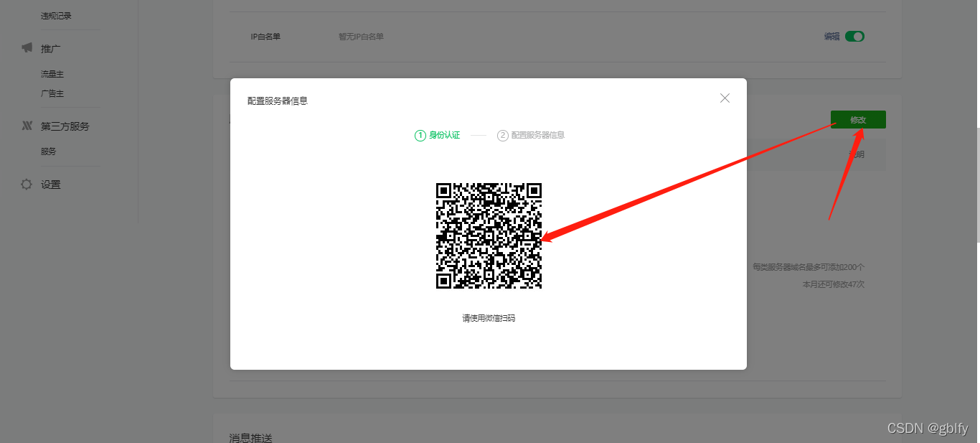Click the 编辑 link for IP白名单
This screenshot has height=443, width=980.
click(831, 37)
